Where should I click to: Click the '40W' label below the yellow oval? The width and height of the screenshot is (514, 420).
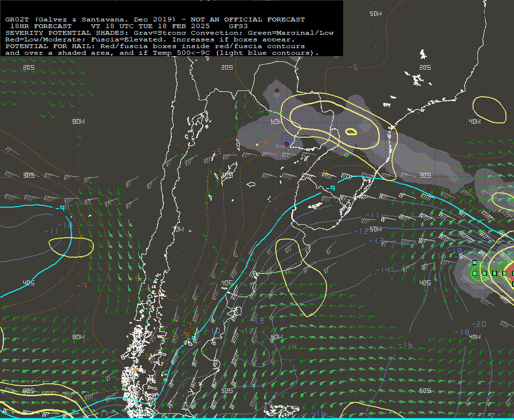pyautogui.click(x=474, y=121)
